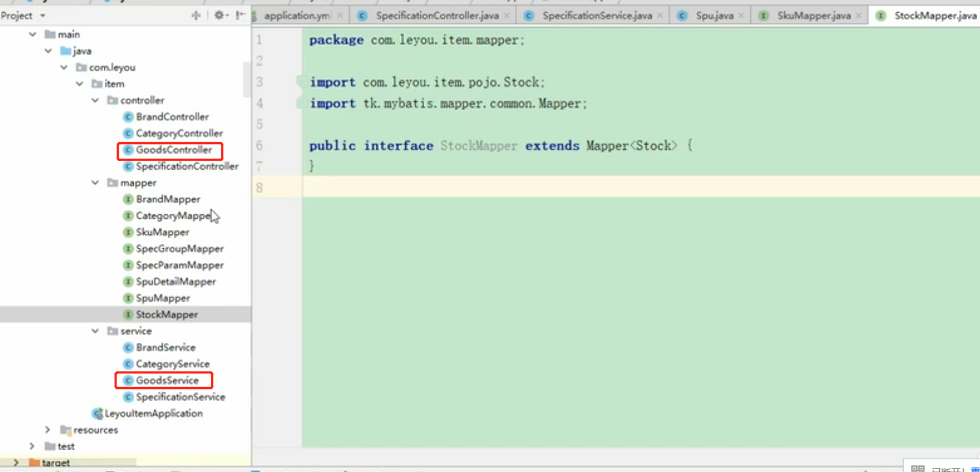Select the StockMapper row in tree
Screen dimensions: 980x472
click(125, 314)
